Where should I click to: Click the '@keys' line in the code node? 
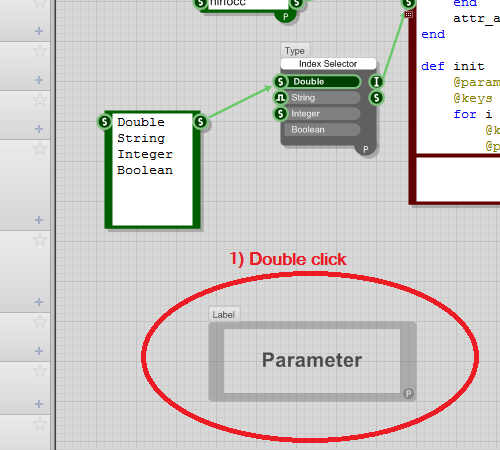[473, 98]
